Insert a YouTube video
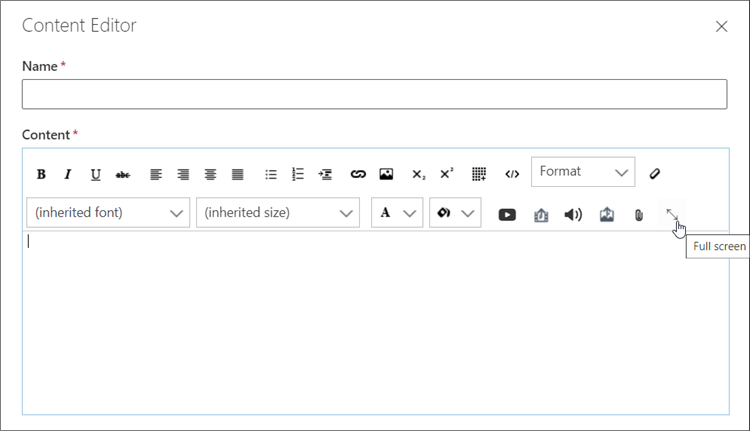Viewport: 750px width, 431px height. point(507,214)
